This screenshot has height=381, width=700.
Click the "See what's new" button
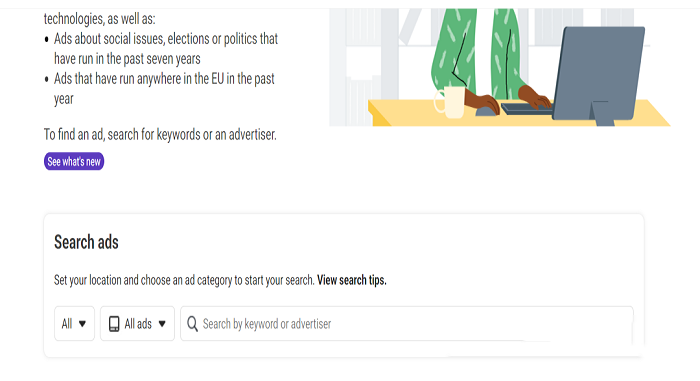[74, 161]
